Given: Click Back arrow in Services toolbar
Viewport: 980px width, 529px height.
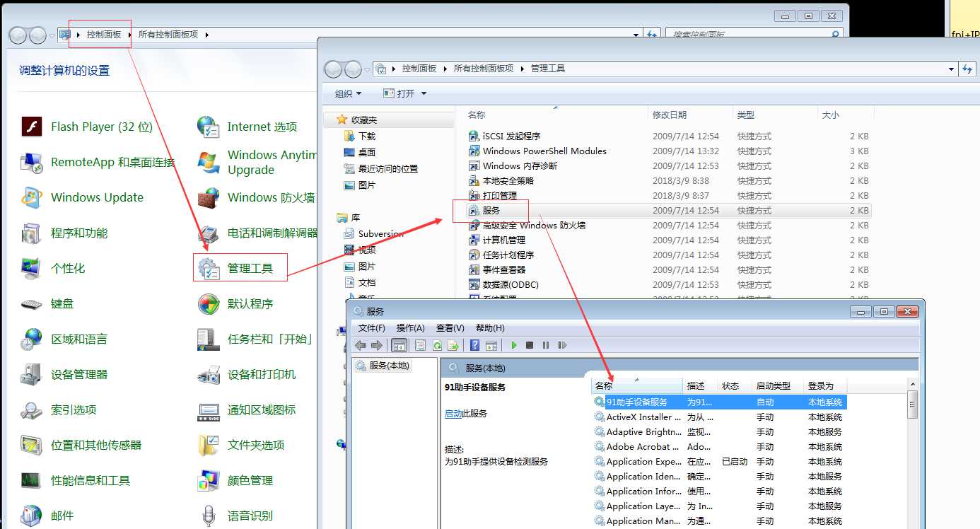Looking at the screenshot, I should tap(361, 345).
